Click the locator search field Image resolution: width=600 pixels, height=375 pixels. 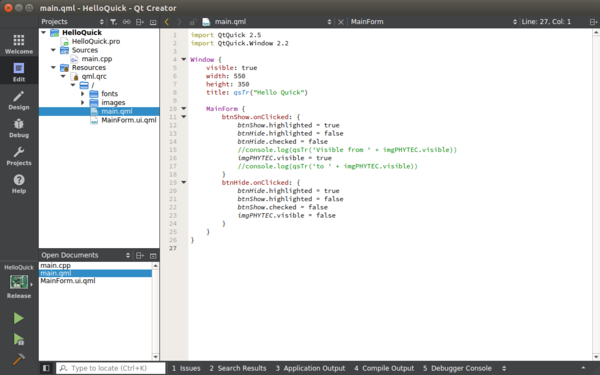click(111, 368)
